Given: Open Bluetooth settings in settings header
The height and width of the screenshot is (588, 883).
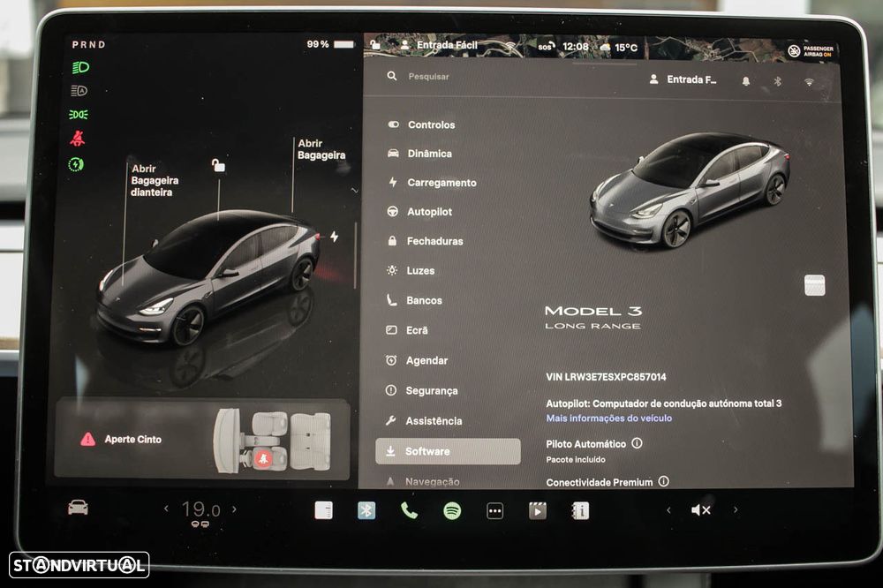Looking at the screenshot, I should click(777, 81).
